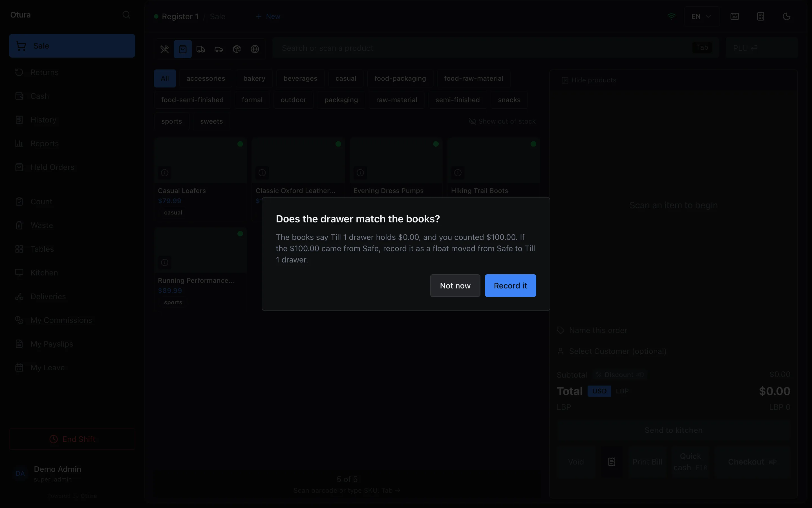Select the All category filter
The height and width of the screenshot is (508, 812).
tap(165, 78)
